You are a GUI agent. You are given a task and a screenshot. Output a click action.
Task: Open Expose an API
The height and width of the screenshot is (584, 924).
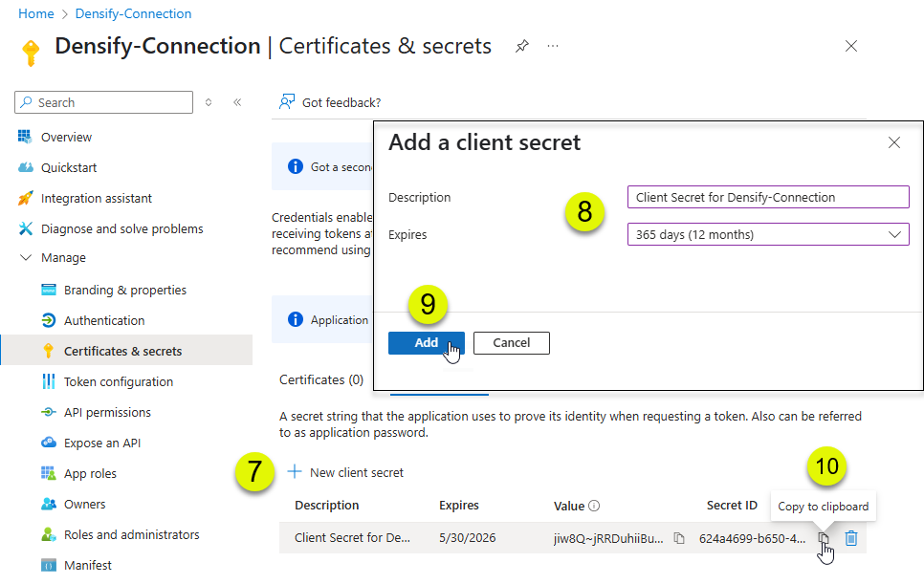(102, 443)
